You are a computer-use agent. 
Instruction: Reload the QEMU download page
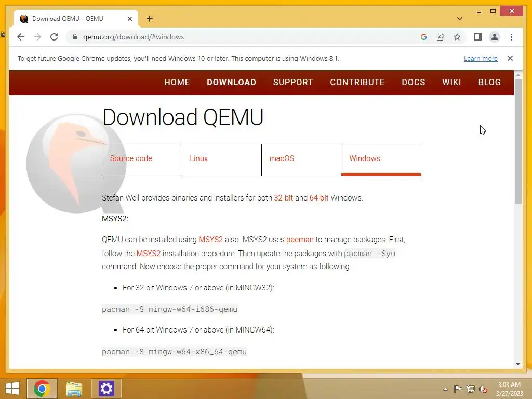pyautogui.click(x=54, y=37)
